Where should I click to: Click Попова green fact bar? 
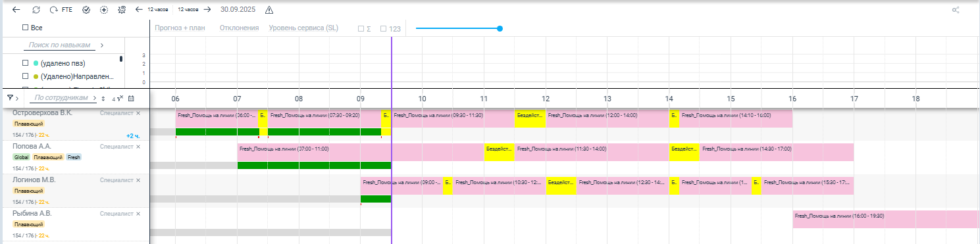[x=314, y=166]
